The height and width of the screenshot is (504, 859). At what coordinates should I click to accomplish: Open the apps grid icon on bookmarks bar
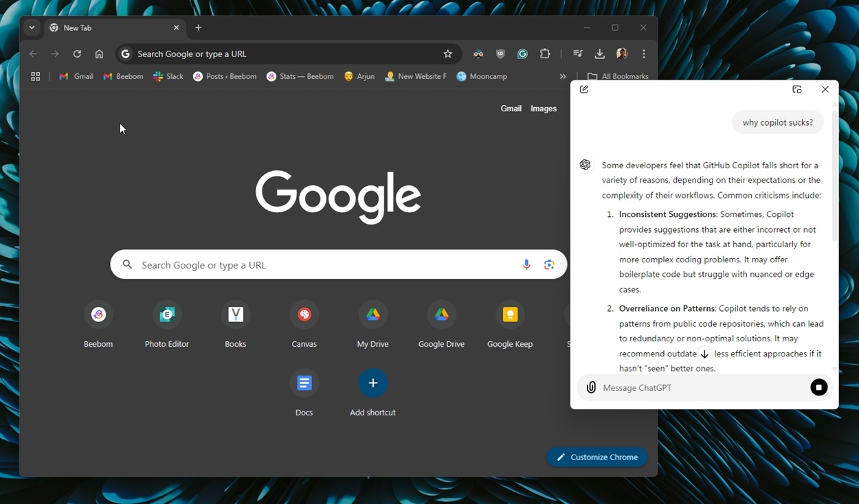click(35, 76)
